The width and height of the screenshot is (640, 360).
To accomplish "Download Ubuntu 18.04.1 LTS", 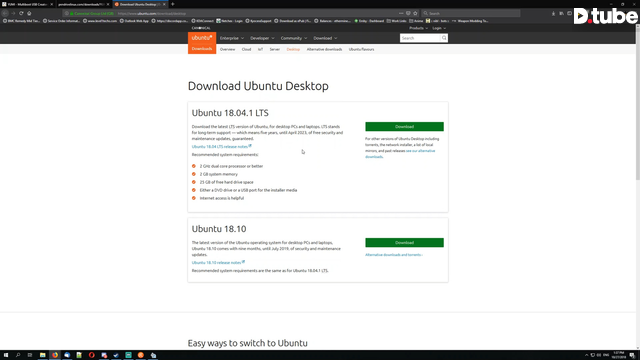I will click(x=404, y=127).
